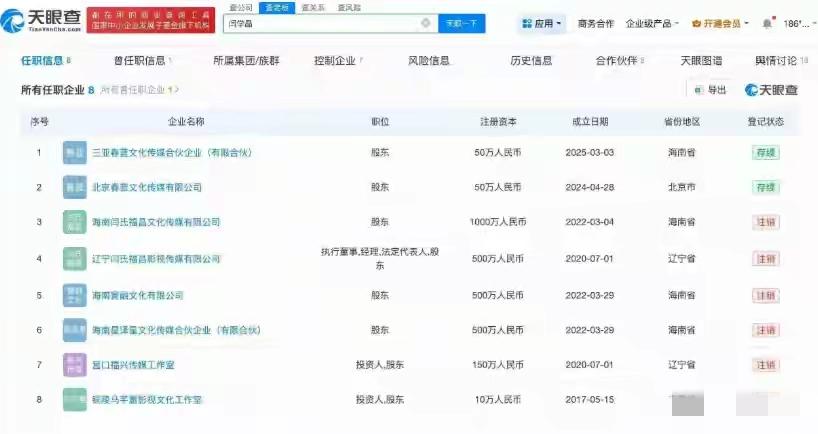Open the company name link in row 6

(x=176, y=330)
